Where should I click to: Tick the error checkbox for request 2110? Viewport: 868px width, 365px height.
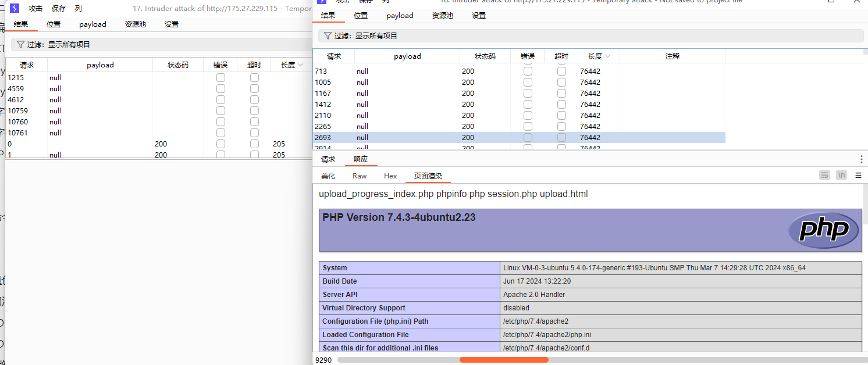coord(528,115)
